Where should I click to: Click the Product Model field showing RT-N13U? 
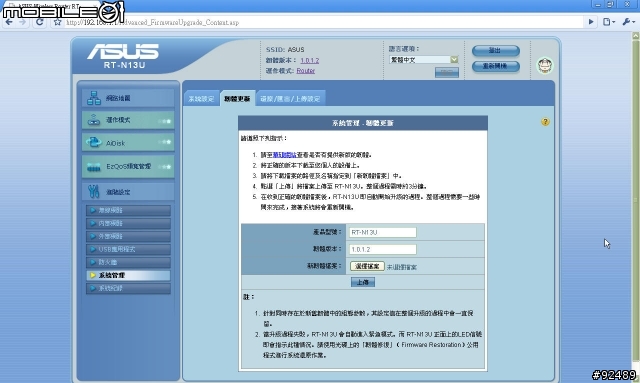click(x=382, y=232)
